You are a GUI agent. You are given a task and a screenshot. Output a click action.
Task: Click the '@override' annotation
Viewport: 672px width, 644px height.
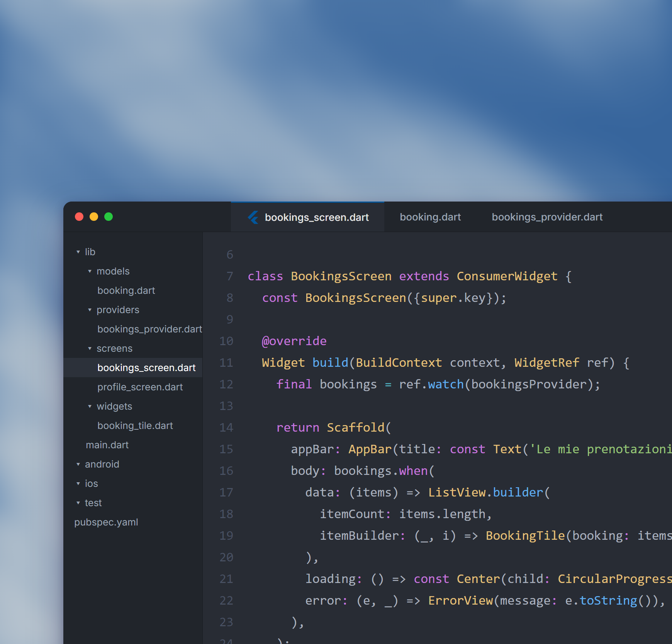[x=294, y=341]
